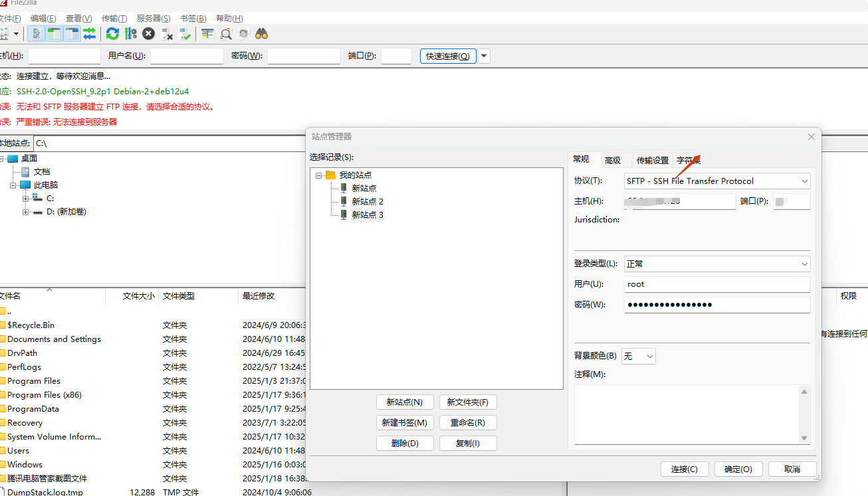This screenshot has height=496, width=868.
Task: Open the 背景颜色 dropdown showing 无
Action: tap(639, 357)
